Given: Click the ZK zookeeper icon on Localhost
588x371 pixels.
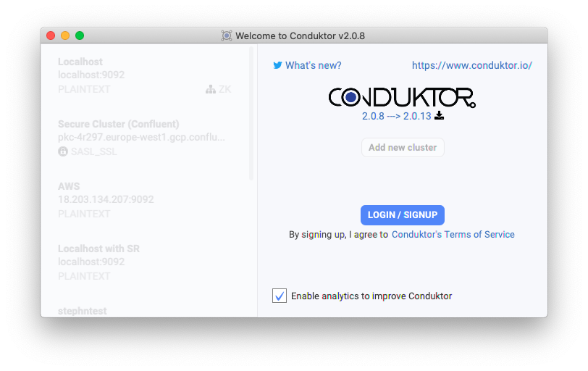Looking at the screenshot, I should (211, 89).
